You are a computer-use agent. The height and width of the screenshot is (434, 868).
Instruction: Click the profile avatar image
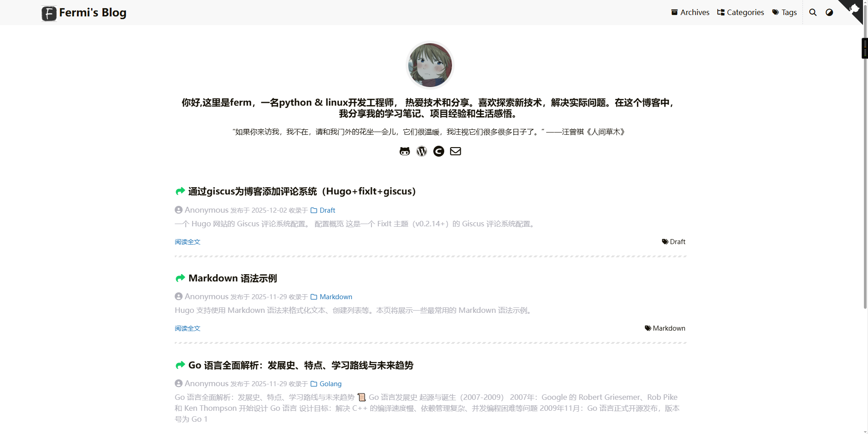430,65
